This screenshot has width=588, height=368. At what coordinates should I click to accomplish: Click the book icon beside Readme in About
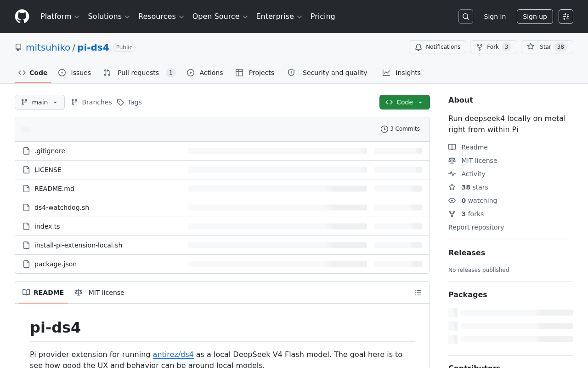coord(452,147)
